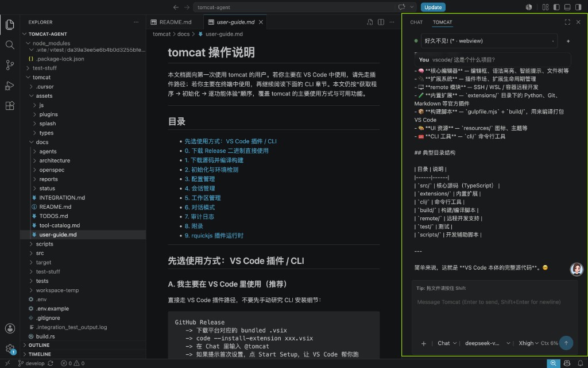
Task: Click the open-changes file icon in editor toolbar
Action: tap(370, 22)
